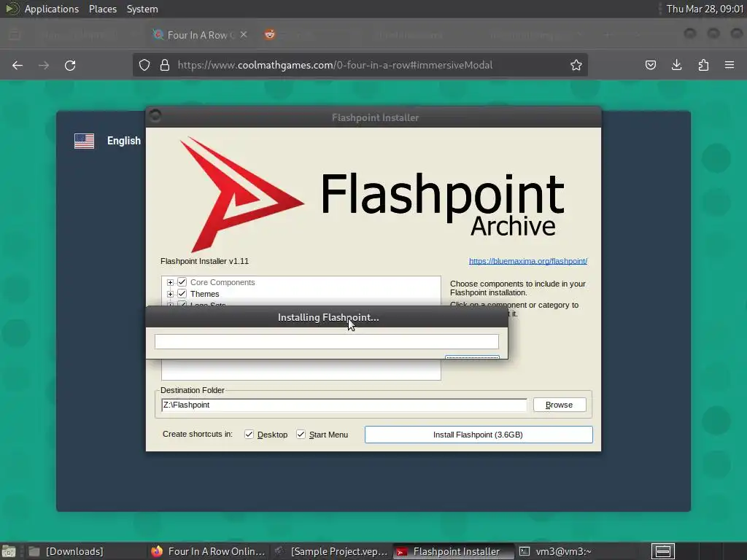
Task: Close the Four In A Row tab
Action: [244, 35]
